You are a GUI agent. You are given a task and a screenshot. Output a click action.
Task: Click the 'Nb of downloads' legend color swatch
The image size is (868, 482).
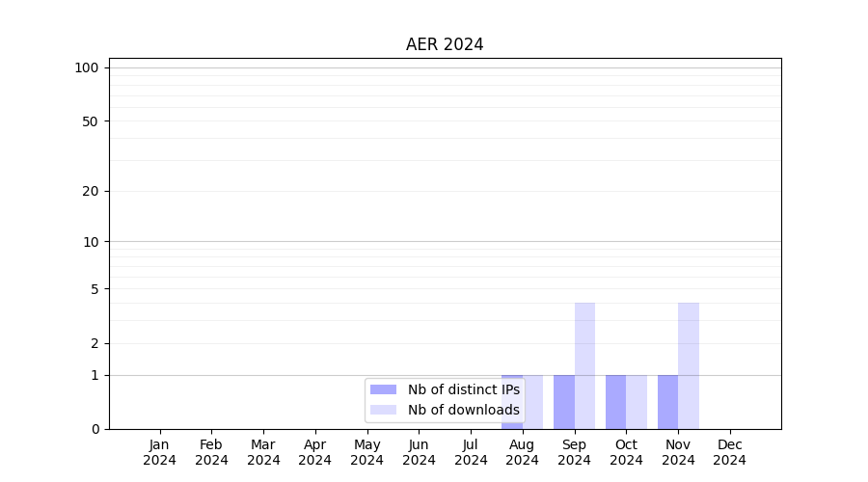pyautogui.click(x=383, y=410)
